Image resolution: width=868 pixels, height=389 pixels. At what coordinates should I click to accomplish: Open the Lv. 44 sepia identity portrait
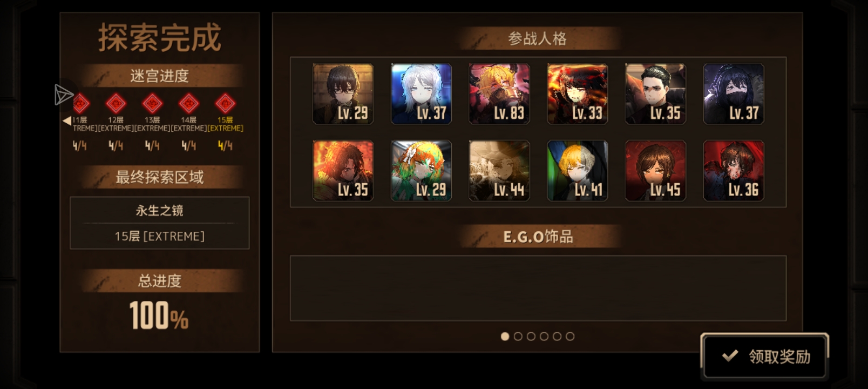(x=499, y=171)
